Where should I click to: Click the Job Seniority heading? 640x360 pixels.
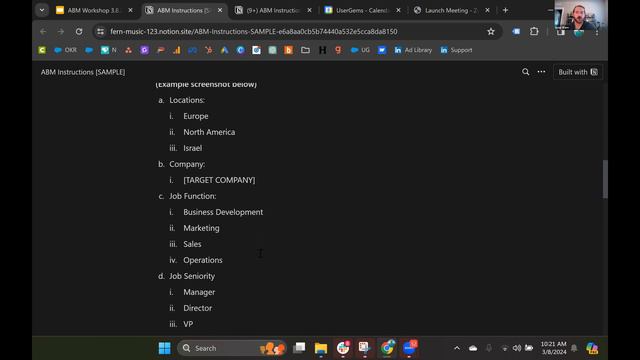coord(192,276)
